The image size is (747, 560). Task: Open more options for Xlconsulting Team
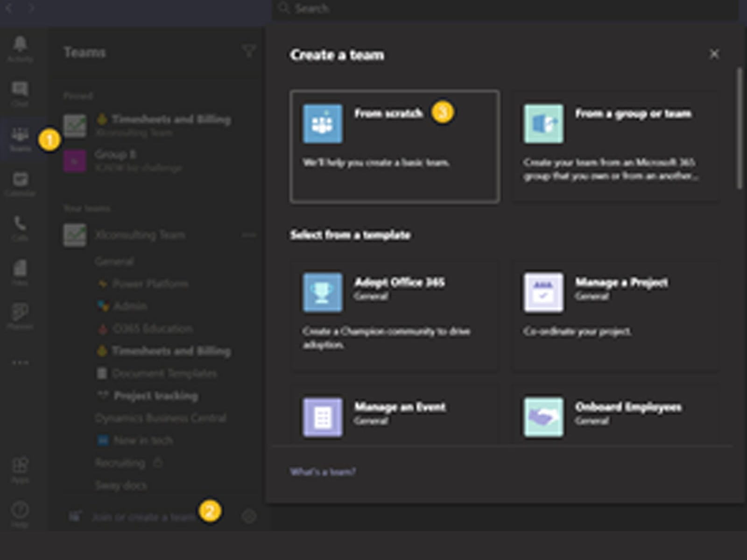coord(249,235)
